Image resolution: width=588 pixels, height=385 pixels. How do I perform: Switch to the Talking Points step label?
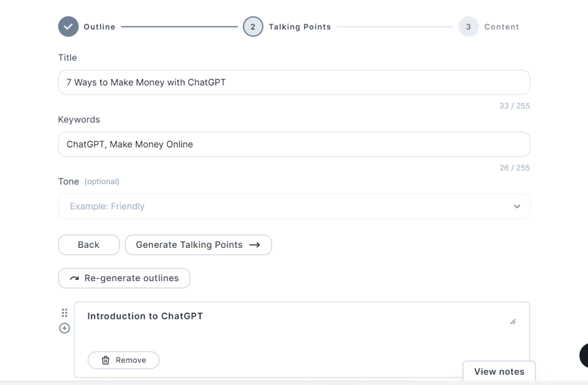tap(300, 27)
